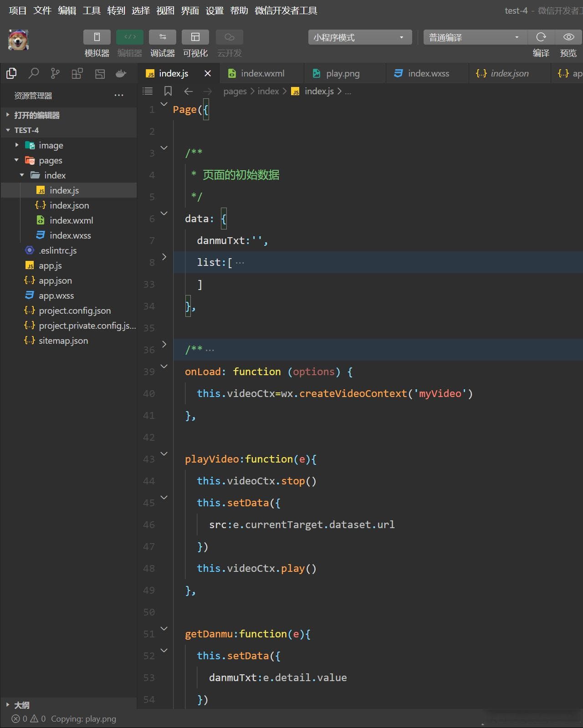Open project.config.json file
The image size is (583, 728).
pos(68,311)
